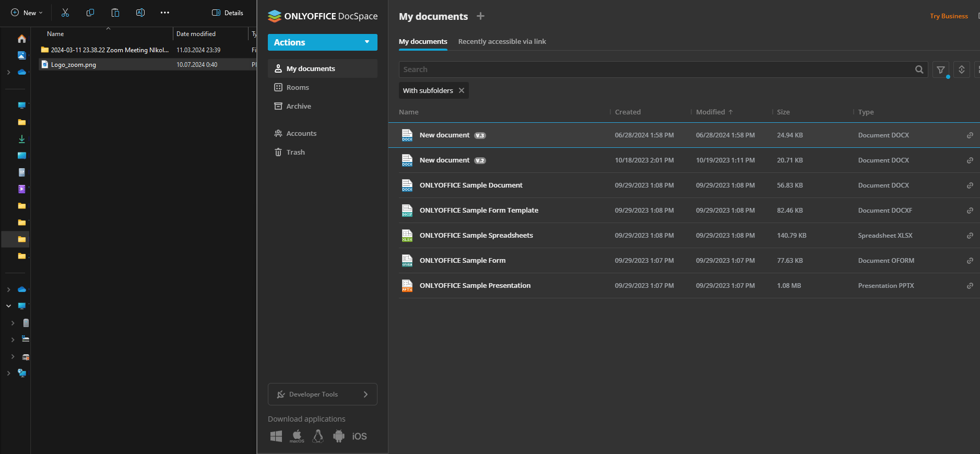Viewport: 980px width, 454px height.
Task: Open the Home icon in File Explorer sidebar
Action: point(22,39)
